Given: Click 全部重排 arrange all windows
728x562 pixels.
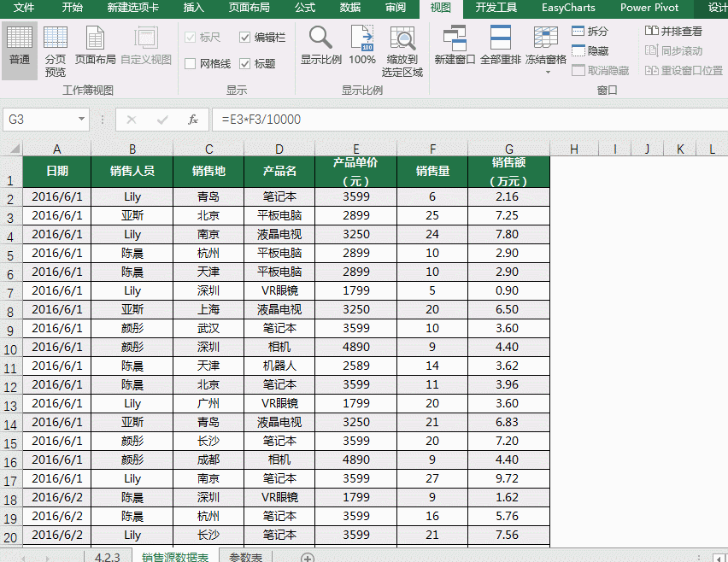Looking at the screenshot, I should tap(501, 47).
